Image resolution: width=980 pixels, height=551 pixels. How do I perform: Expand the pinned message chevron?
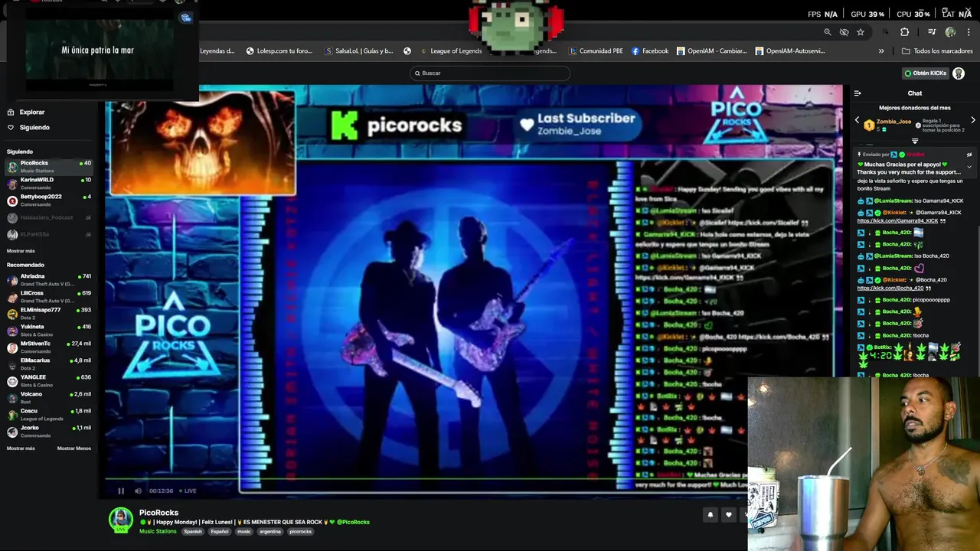tap(969, 166)
